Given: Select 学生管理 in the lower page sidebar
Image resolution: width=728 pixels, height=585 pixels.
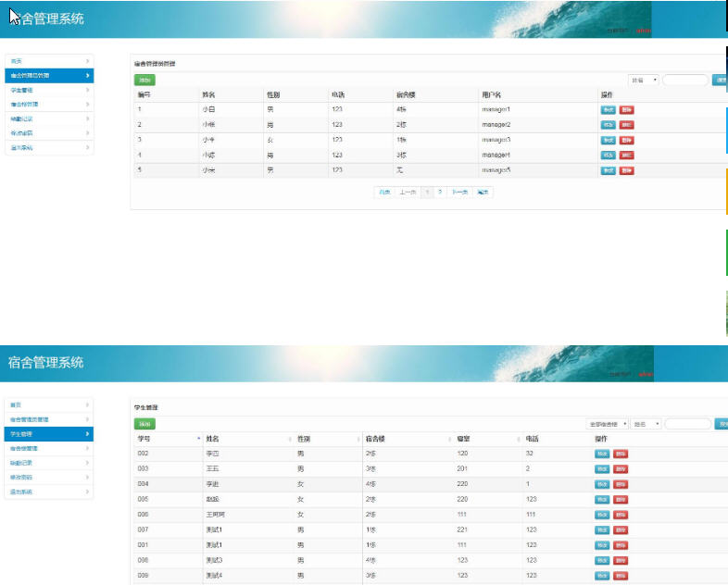Looking at the screenshot, I should [49, 434].
